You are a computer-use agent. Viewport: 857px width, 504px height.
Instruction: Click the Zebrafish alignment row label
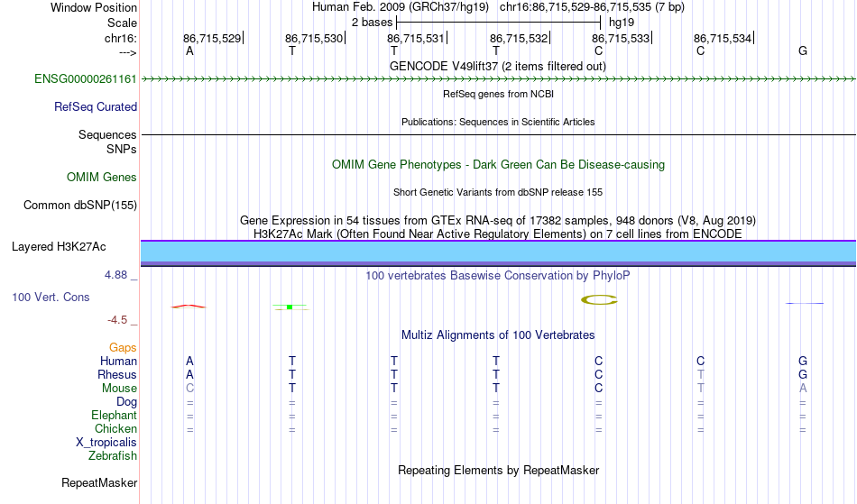(x=113, y=456)
